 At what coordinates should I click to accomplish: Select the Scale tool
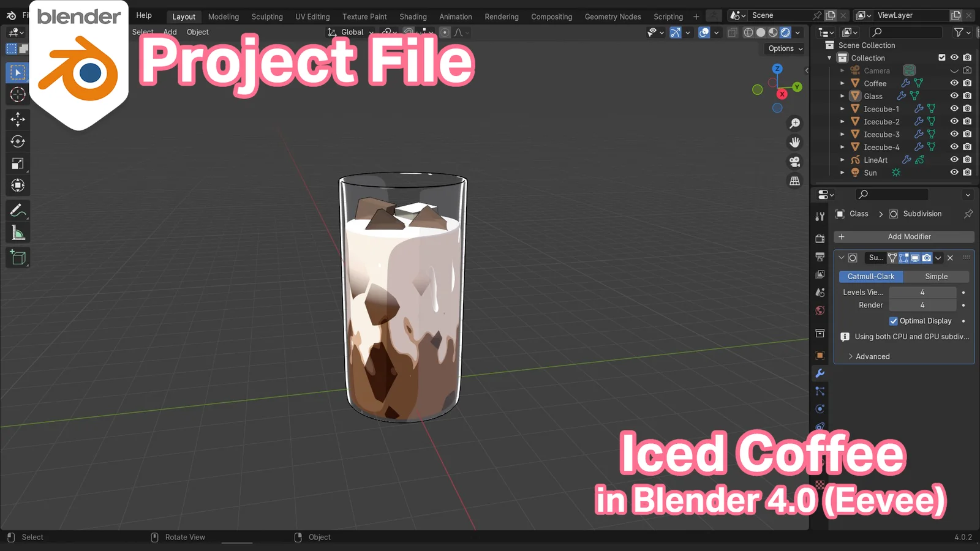tap(18, 163)
